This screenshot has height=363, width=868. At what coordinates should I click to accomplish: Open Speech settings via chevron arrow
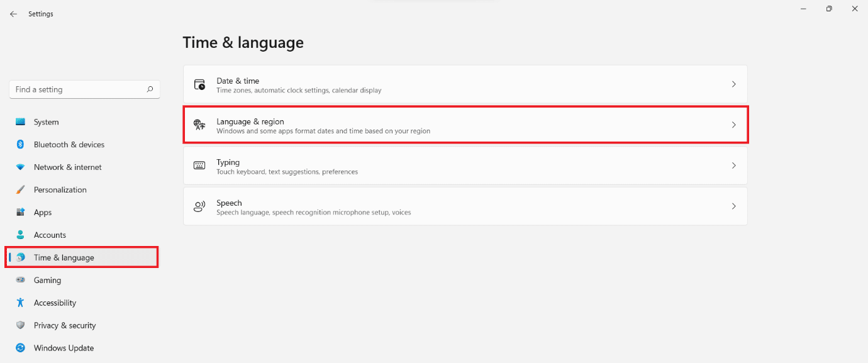733,206
